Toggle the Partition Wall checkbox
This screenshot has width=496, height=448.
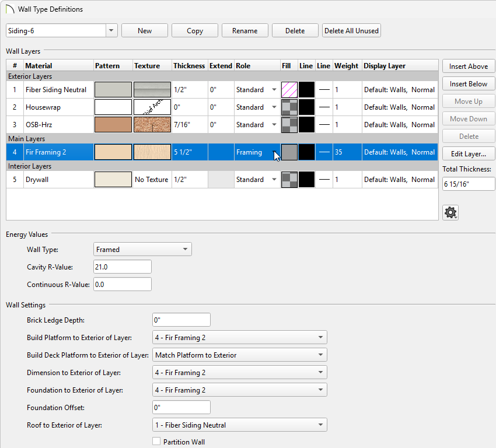(156, 441)
